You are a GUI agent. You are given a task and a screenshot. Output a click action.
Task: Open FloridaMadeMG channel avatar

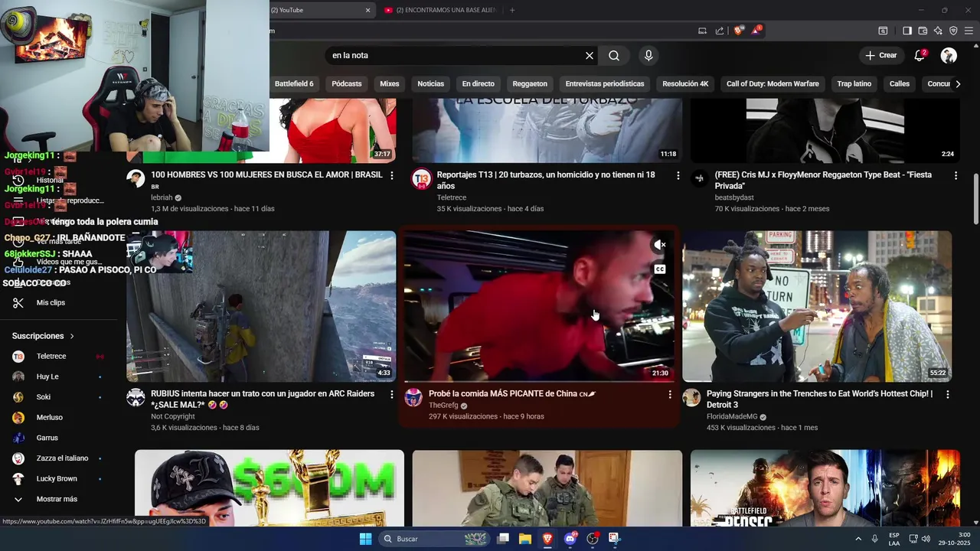click(691, 397)
